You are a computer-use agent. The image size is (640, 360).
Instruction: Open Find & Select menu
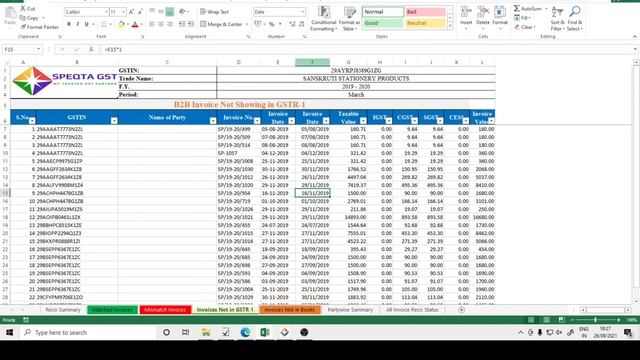(x=575, y=19)
